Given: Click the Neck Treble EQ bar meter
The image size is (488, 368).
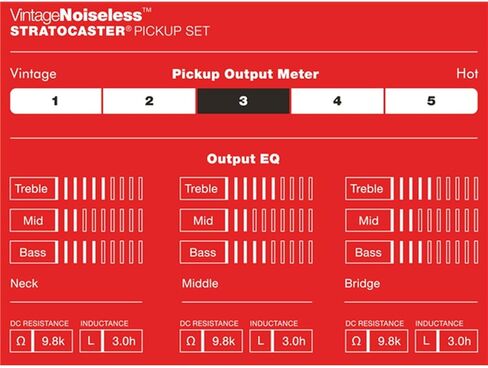Looking at the screenshot, I should pos(103,189).
